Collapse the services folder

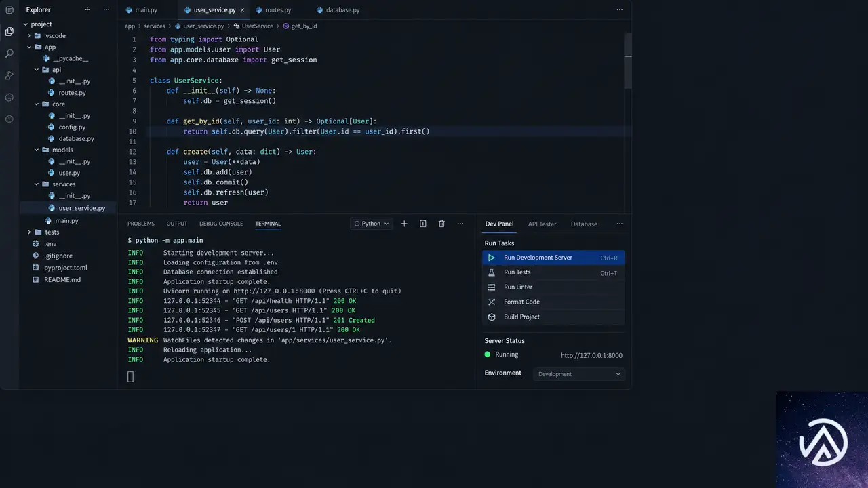tap(37, 184)
